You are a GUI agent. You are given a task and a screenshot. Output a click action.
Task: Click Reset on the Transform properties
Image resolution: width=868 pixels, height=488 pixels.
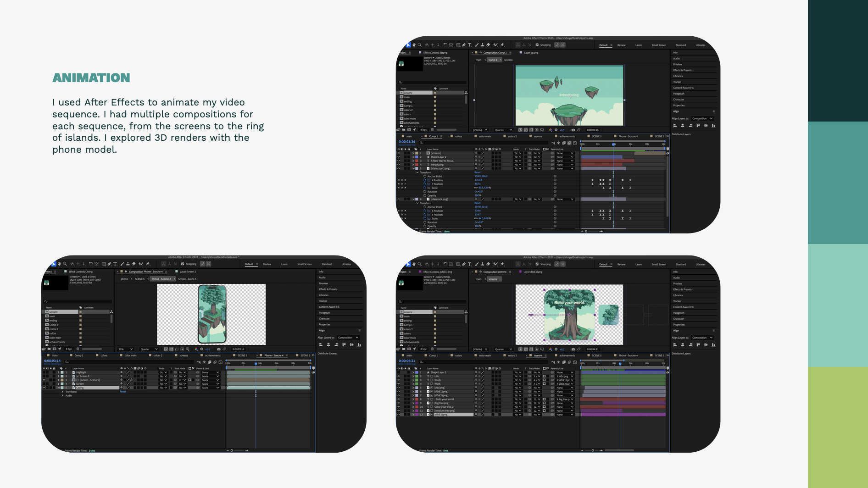pos(477,172)
